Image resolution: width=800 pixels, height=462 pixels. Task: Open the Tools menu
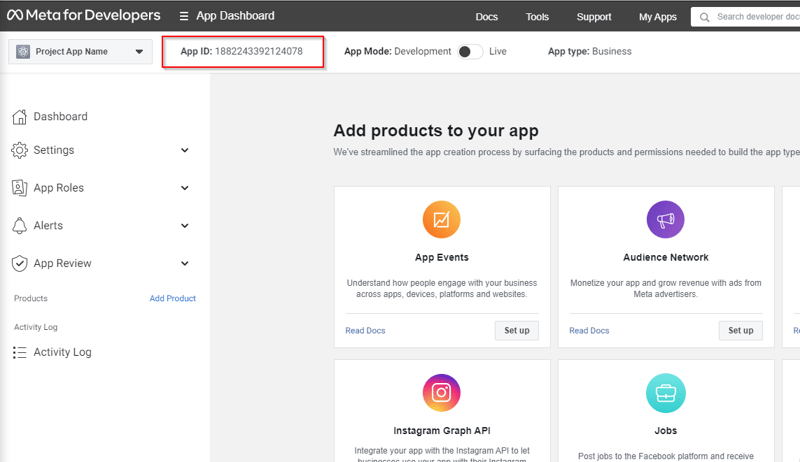coord(537,17)
